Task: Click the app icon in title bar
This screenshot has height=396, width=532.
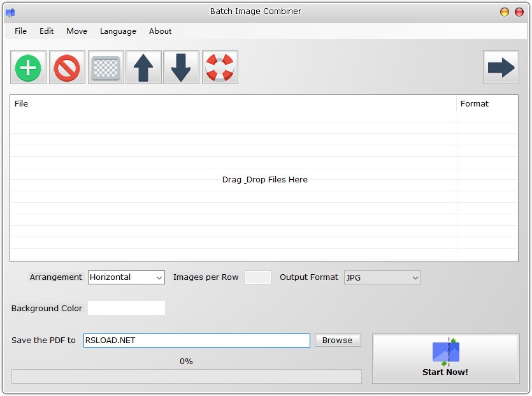Action: pyautogui.click(x=9, y=10)
